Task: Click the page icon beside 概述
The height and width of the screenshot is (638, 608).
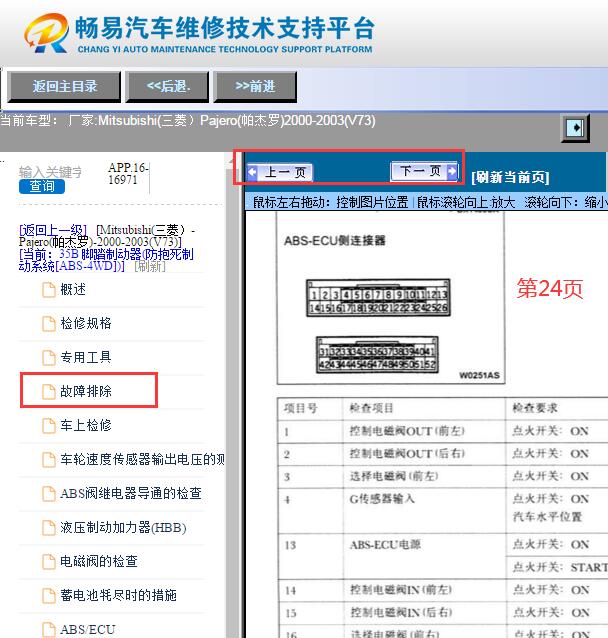Action: tap(49, 290)
